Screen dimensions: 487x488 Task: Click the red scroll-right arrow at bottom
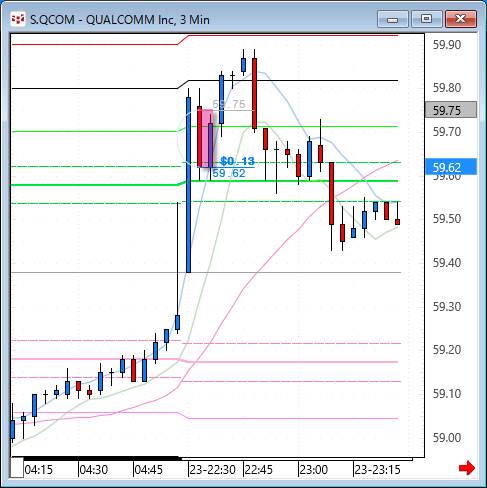click(x=467, y=468)
